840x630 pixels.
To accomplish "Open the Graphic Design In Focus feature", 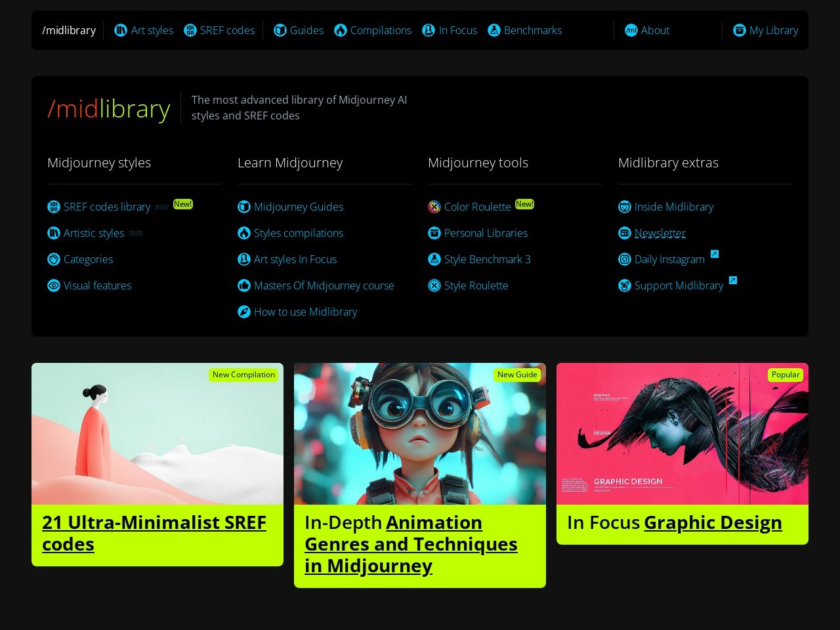I will pyautogui.click(x=713, y=522).
